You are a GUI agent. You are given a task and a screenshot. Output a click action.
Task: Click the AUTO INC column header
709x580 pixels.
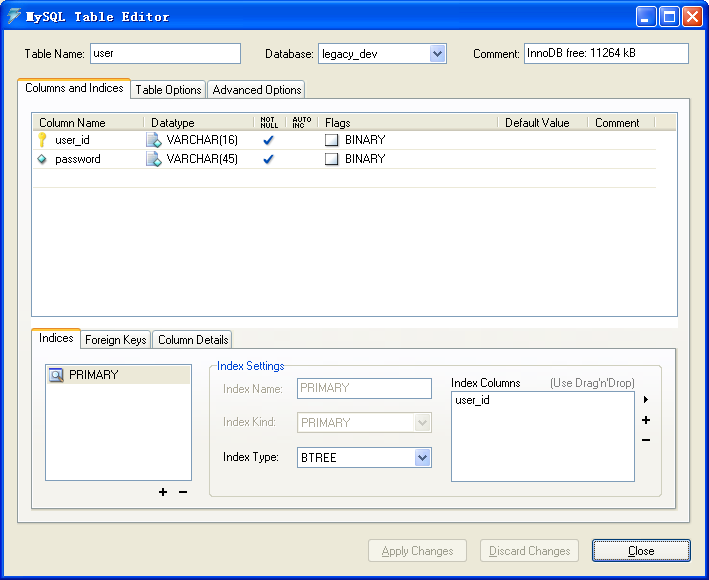coord(302,123)
